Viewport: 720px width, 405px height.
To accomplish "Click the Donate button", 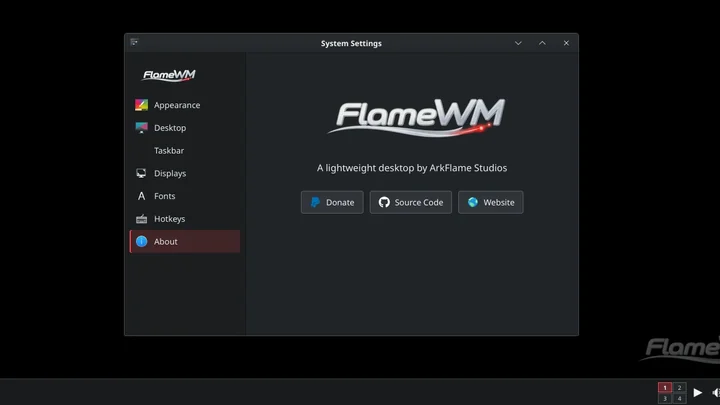I will tap(332, 202).
